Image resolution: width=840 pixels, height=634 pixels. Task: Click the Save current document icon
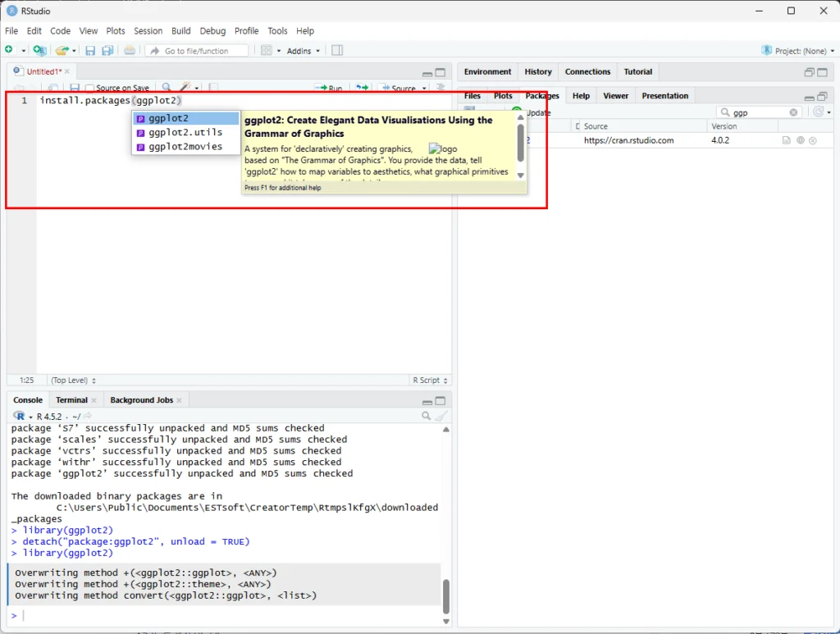[x=90, y=51]
